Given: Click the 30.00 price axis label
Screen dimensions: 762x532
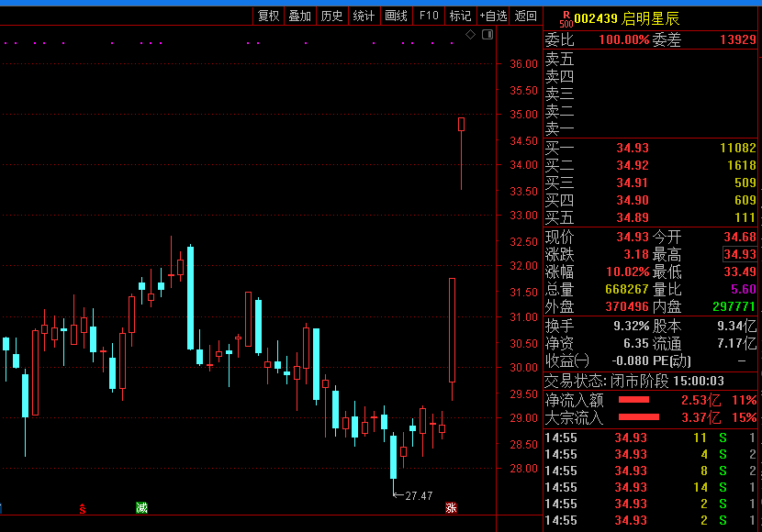Looking at the screenshot, I should (x=523, y=368).
